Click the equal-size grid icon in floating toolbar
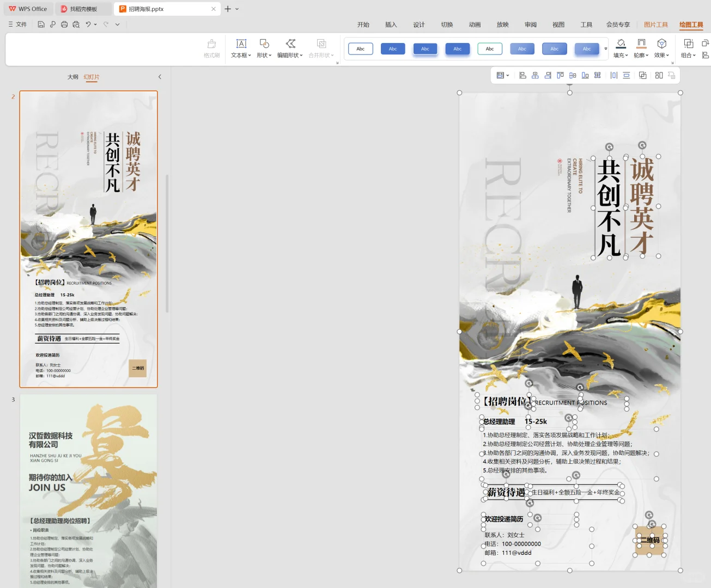 (598, 76)
